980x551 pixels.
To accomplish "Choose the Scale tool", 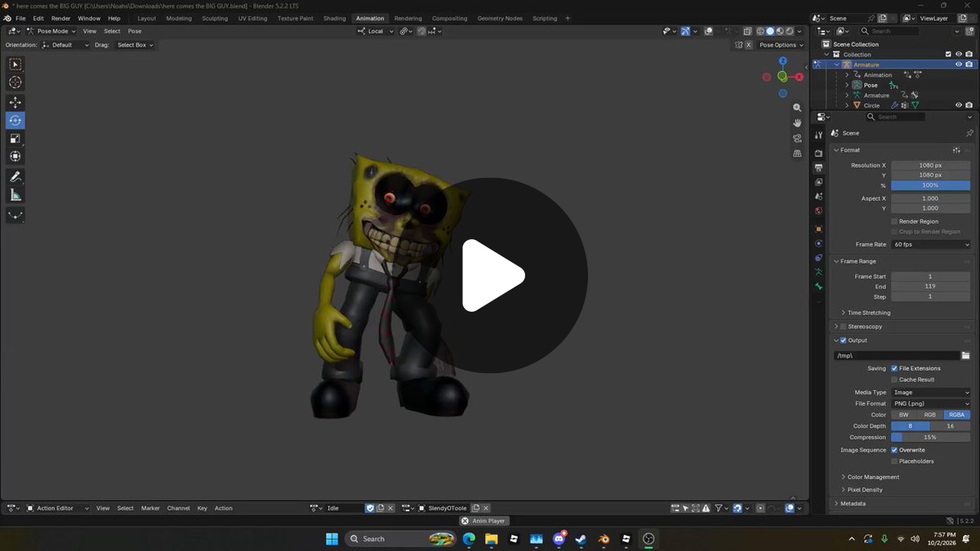I will [16, 138].
